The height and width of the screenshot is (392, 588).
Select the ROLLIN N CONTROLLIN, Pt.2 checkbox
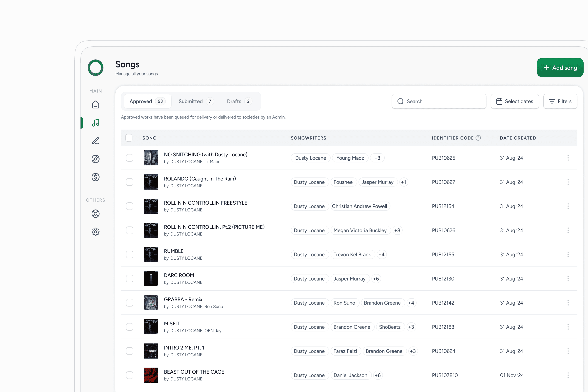tap(130, 230)
